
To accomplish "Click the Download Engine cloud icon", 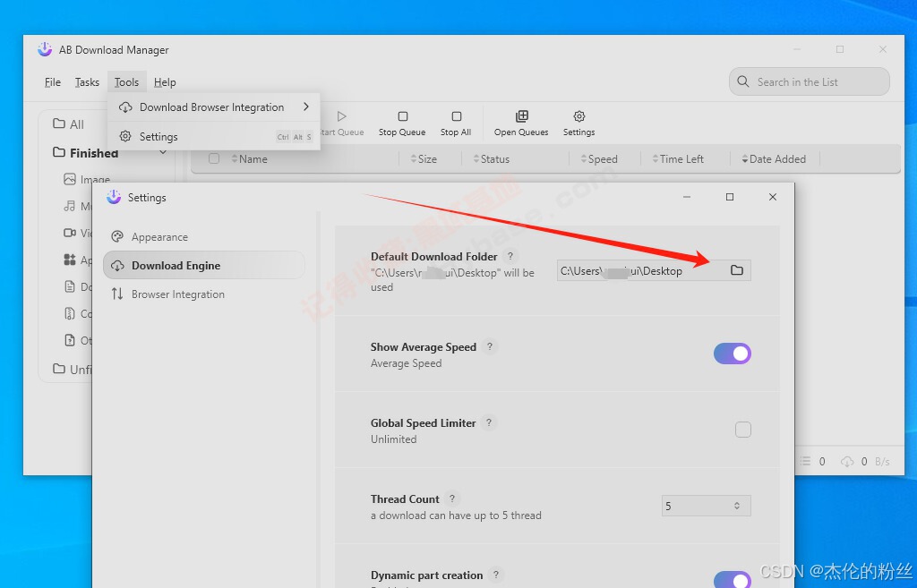I will [117, 265].
